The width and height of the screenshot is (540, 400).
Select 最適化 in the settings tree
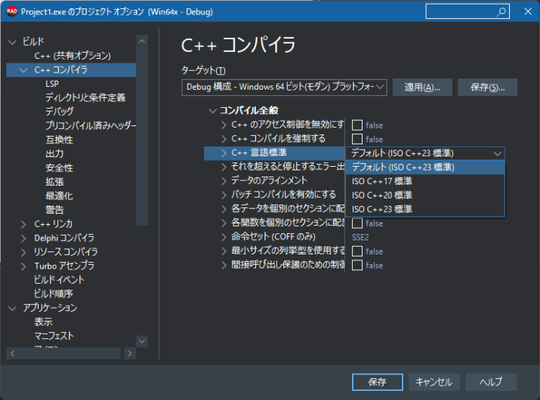[x=59, y=196]
